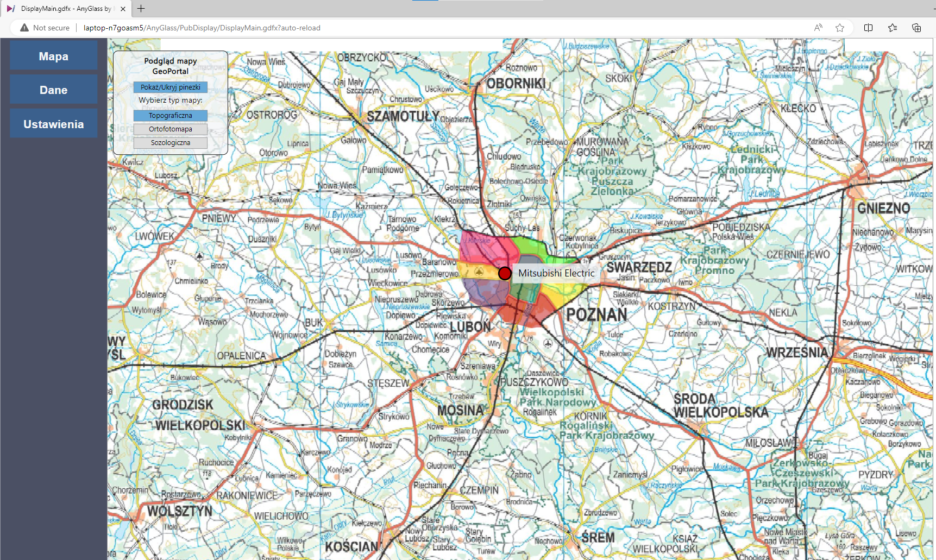This screenshot has height=560, width=936.
Task: Click the Mitsubishi Electric map label
Action: (556, 273)
